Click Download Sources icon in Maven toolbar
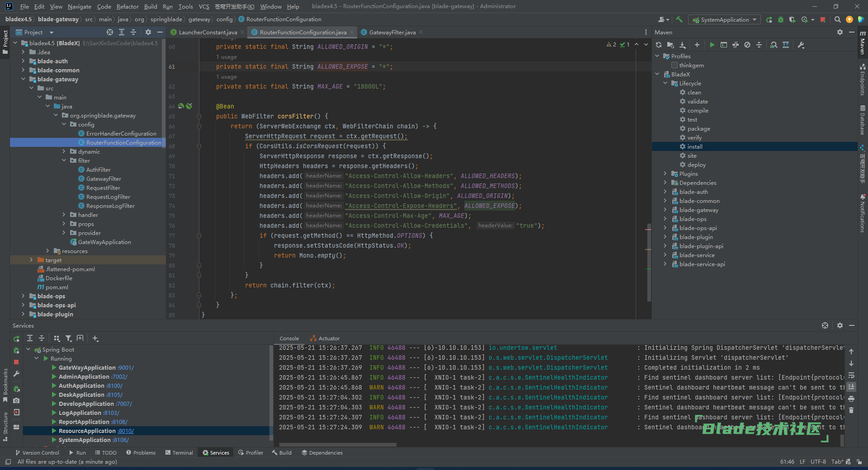Screen dimensions: 868x470 (683, 45)
